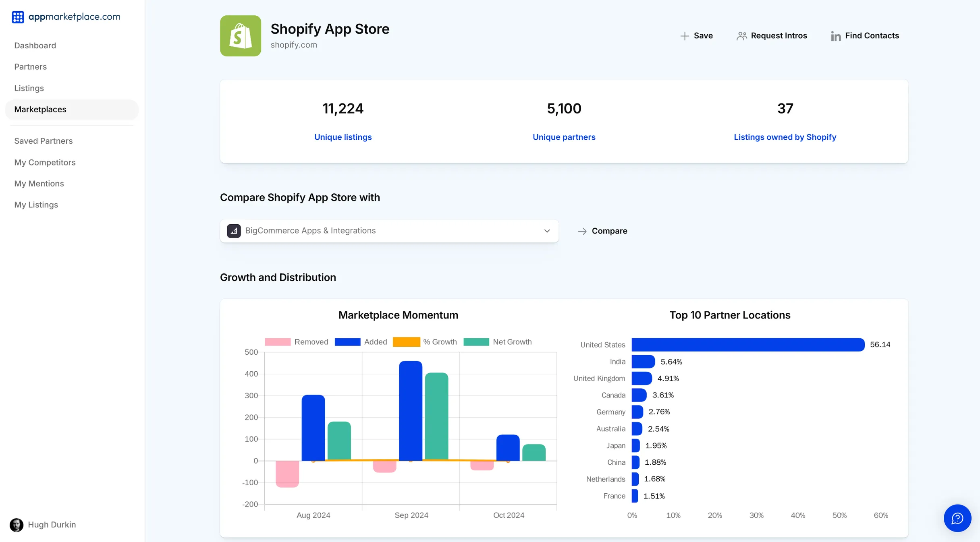Screen dimensions: 980x542
Task: Click the Sep 2024 Added bar
Action: (x=411, y=411)
